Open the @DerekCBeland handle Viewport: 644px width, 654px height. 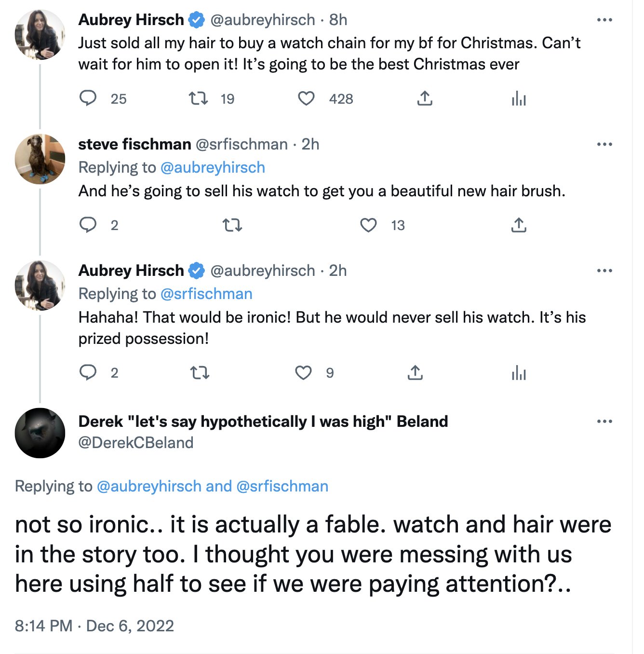click(136, 442)
